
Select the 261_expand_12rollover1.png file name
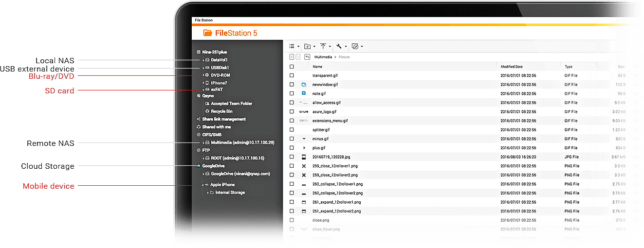(336, 202)
